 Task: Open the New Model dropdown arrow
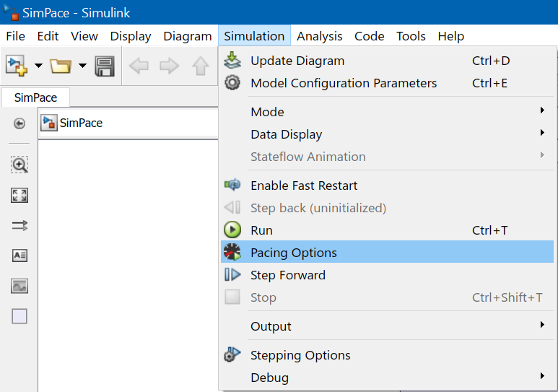coord(38,66)
